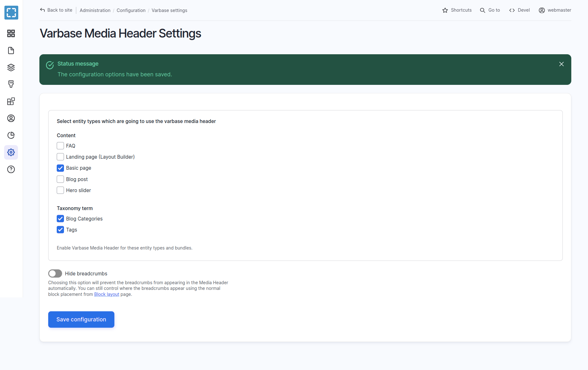Enable the Hide breadcrumbs toggle
The image size is (588, 370).
55,273
